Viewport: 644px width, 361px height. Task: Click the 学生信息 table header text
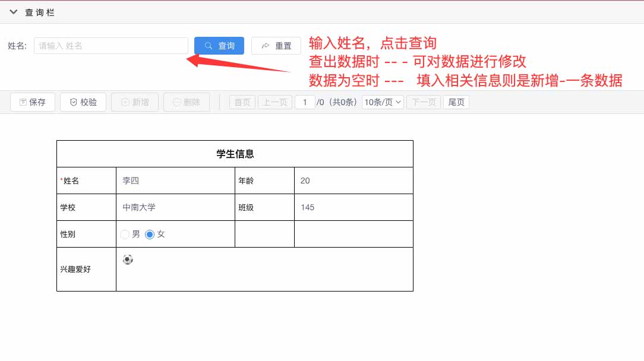pos(235,154)
